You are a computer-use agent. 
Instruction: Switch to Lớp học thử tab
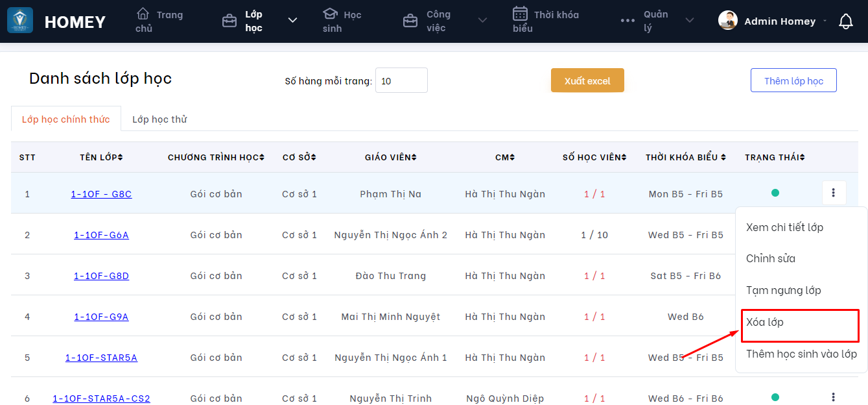pos(159,119)
